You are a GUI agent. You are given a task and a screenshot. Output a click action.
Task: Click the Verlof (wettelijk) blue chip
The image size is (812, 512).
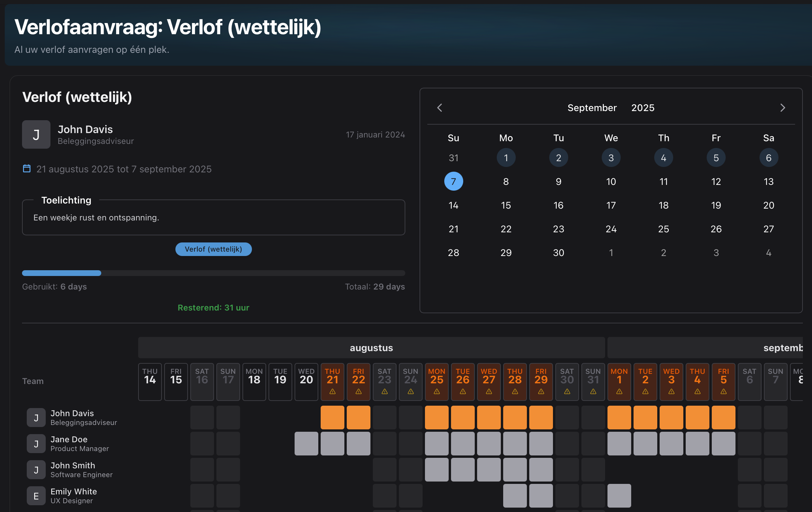(x=213, y=249)
